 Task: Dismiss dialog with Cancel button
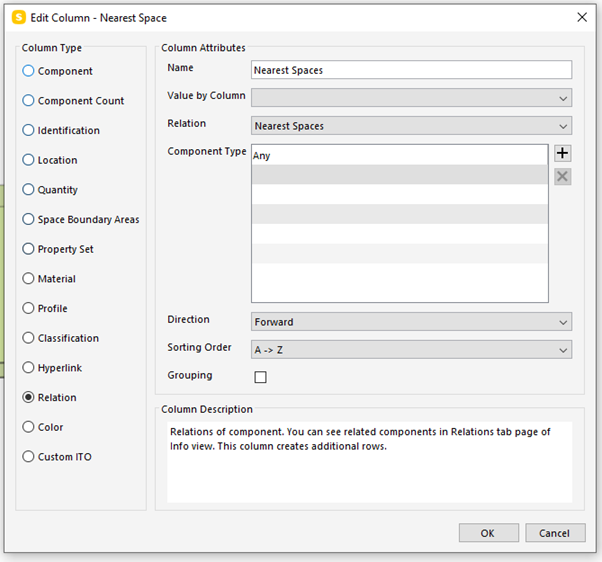pos(555,533)
